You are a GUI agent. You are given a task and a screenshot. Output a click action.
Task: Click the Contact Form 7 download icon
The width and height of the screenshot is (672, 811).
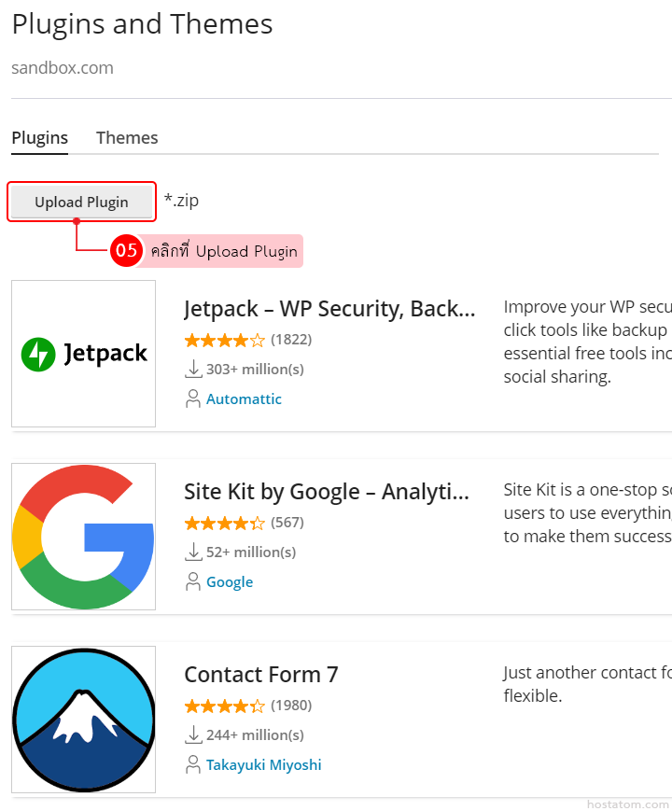tap(193, 734)
